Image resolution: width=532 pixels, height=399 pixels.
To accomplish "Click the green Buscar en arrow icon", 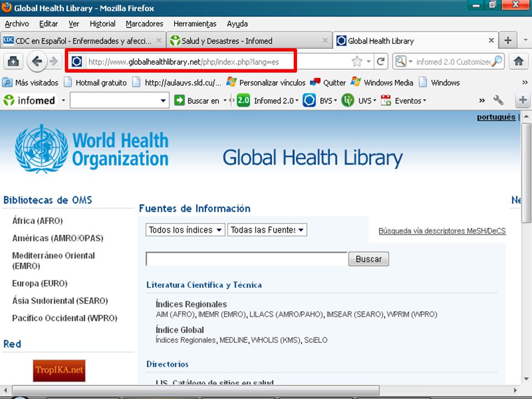I will [x=179, y=100].
